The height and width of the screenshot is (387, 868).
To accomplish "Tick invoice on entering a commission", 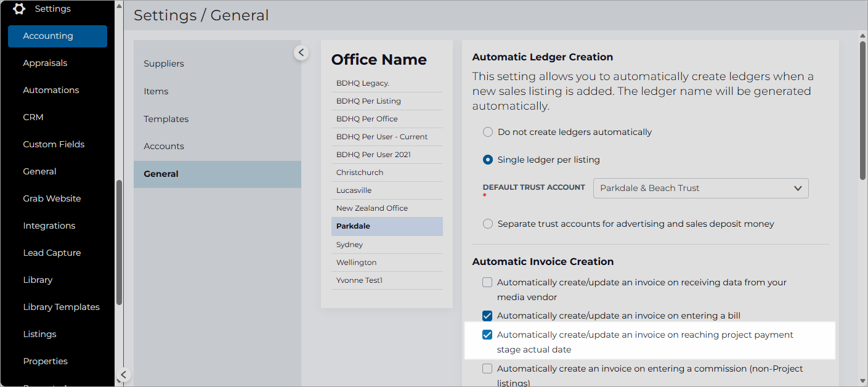I will 487,369.
